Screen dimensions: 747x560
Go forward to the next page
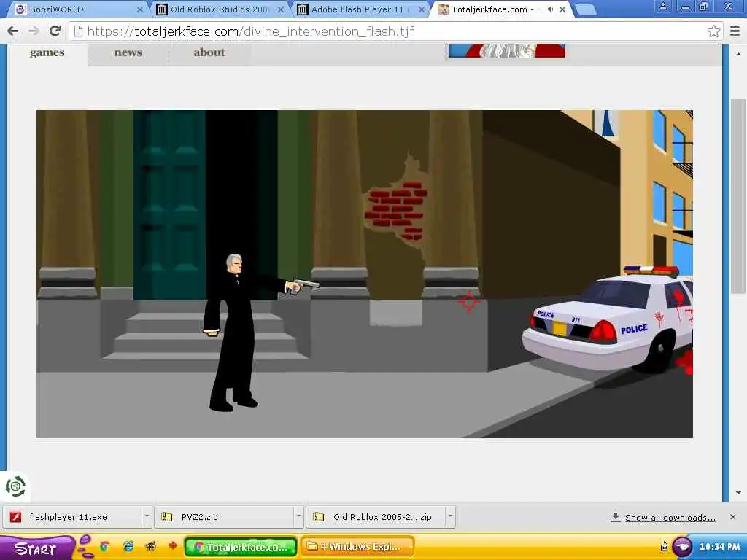(34, 31)
